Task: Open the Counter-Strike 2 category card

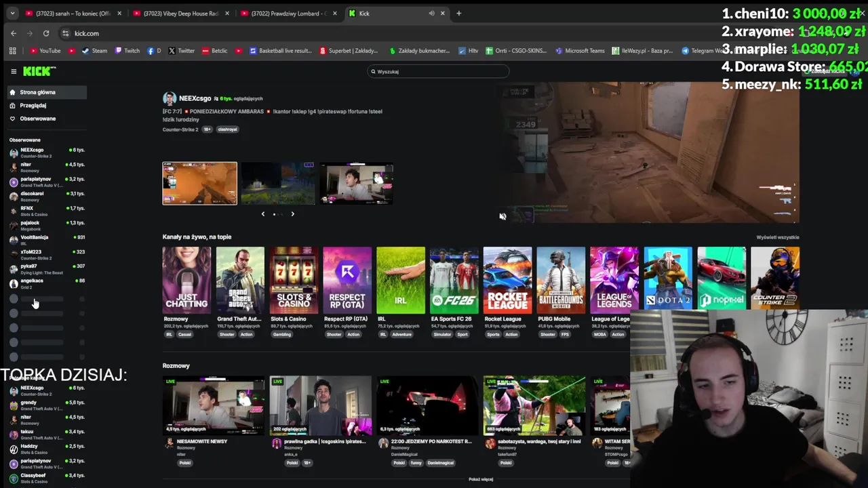Action: tap(775, 278)
